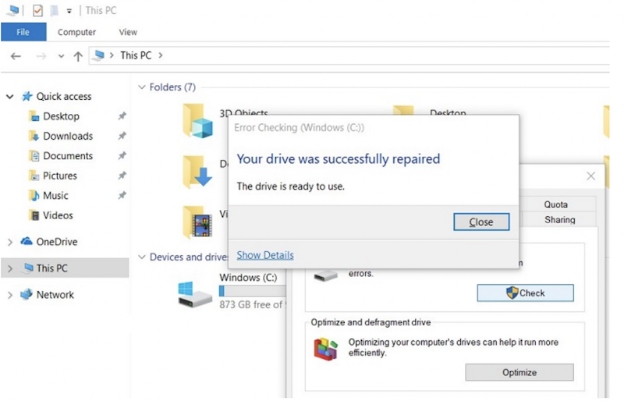Click the Music note icon in navigation pane

click(35, 195)
